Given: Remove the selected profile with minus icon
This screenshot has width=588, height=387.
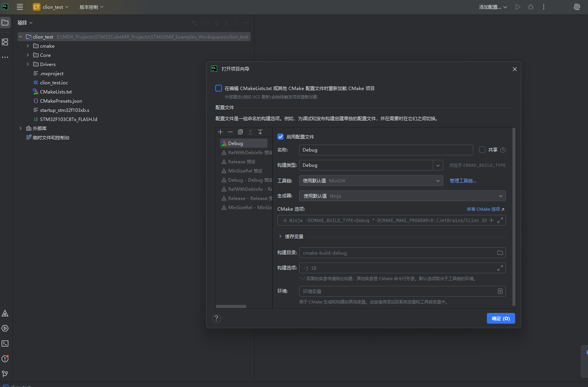Looking at the screenshot, I should point(230,132).
